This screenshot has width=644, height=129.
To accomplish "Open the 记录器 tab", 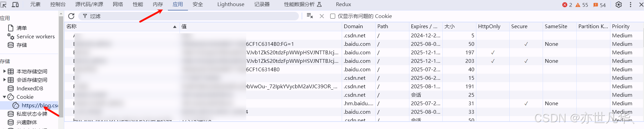I will click(x=262, y=4).
